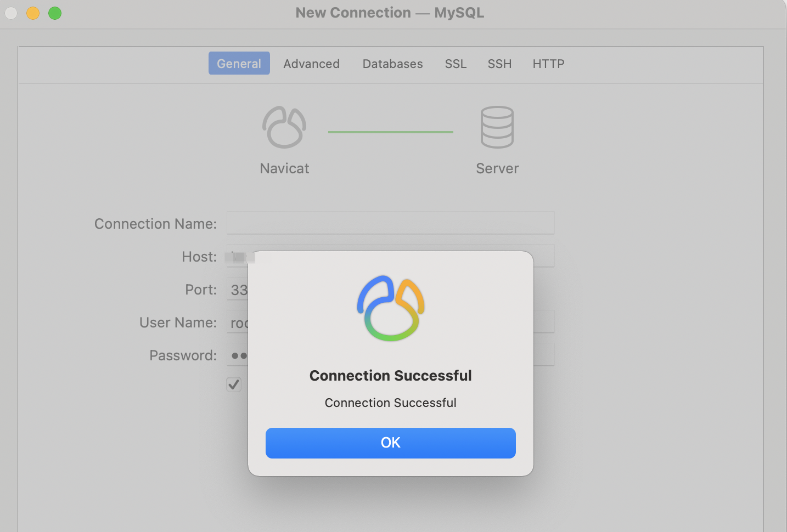Click the "User Name:" label
This screenshot has width=787, height=532.
tap(178, 322)
